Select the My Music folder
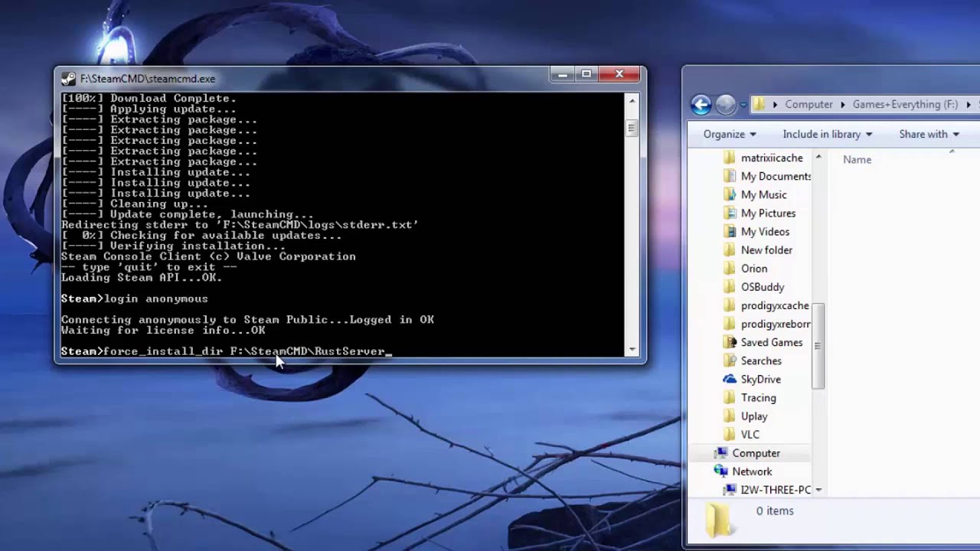Viewport: 980px width, 551px height. [x=763, y=194]
